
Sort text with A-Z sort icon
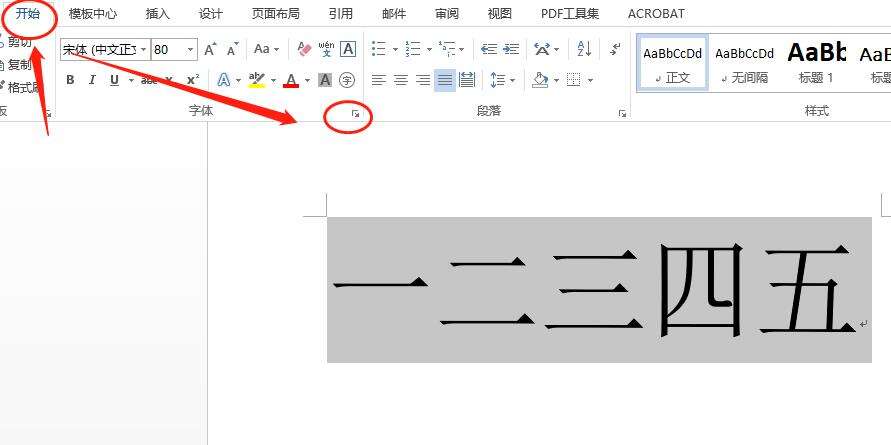(x=584, y=49)
